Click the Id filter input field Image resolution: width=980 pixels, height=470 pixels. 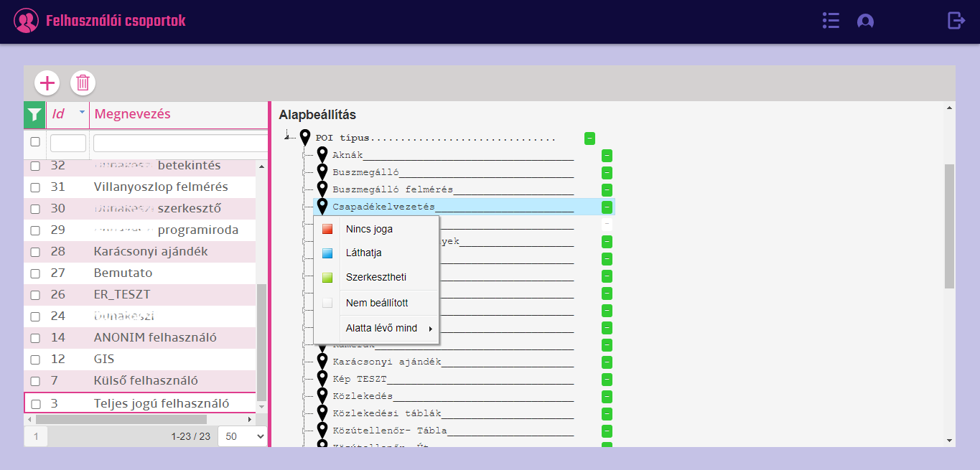[67, 144]
